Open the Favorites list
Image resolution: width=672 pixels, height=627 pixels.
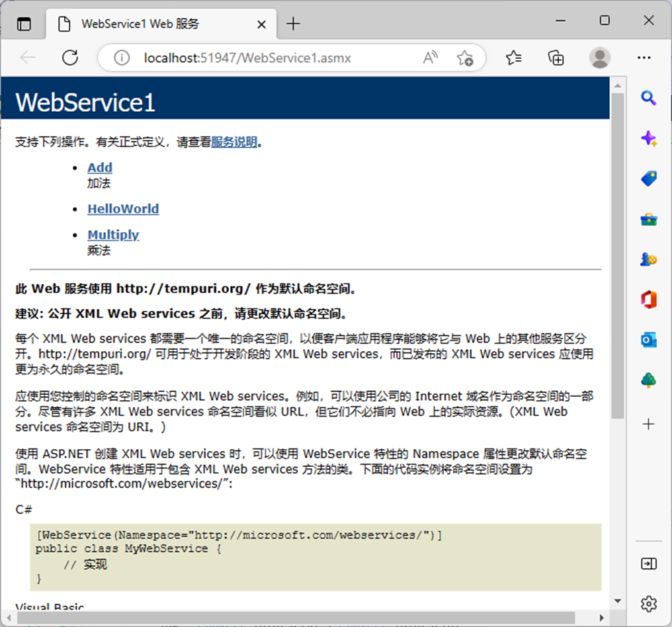tap(513, 58)
